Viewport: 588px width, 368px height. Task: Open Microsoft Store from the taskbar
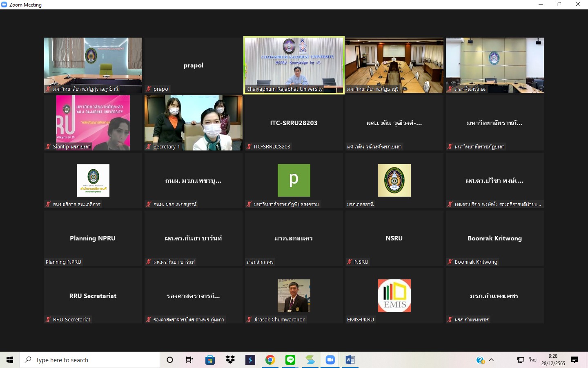coord(210,360)
